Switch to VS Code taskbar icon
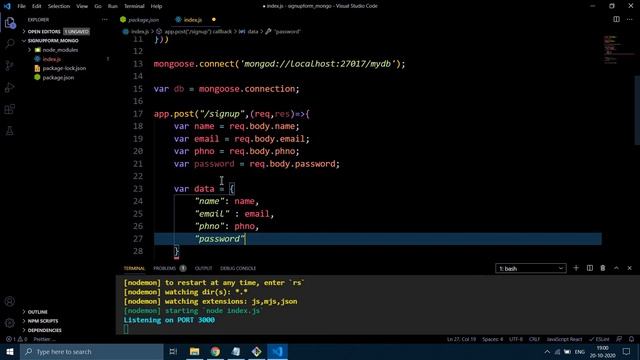The height and width of the screenshot is (360, 640). pyautogui.click(x=278, y=351)
